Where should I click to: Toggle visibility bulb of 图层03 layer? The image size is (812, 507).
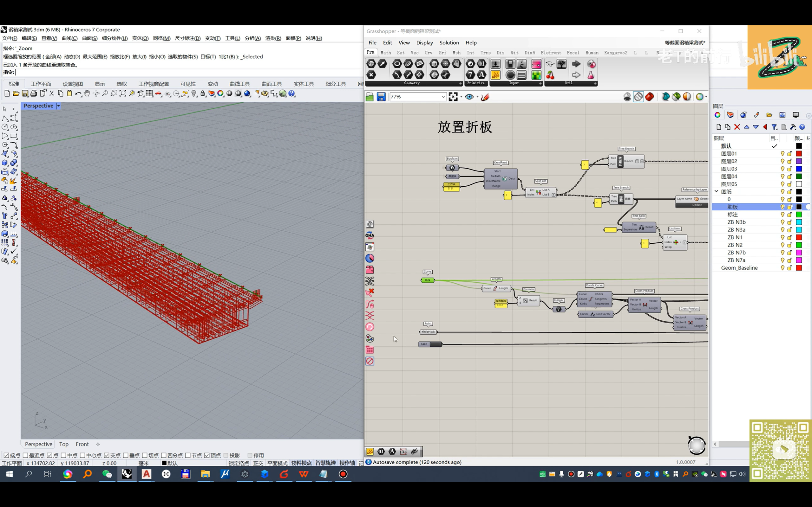pyautogui.click(x=783, y=169)
